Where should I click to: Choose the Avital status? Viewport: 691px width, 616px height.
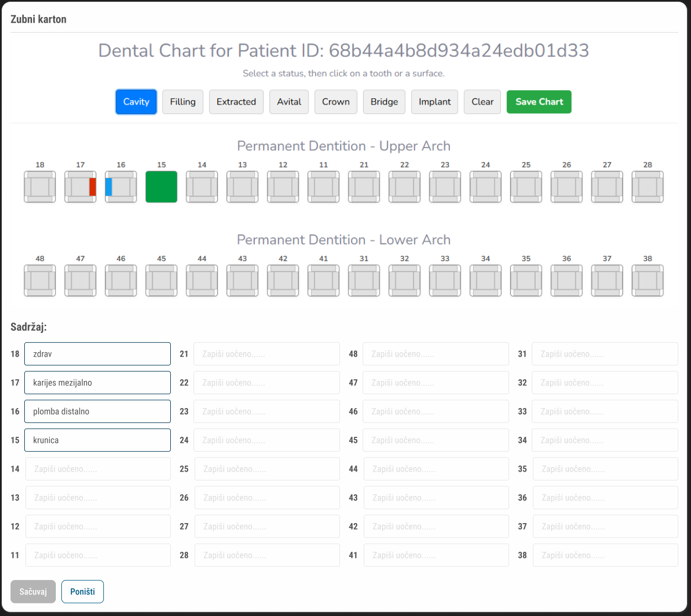point(289,102)
